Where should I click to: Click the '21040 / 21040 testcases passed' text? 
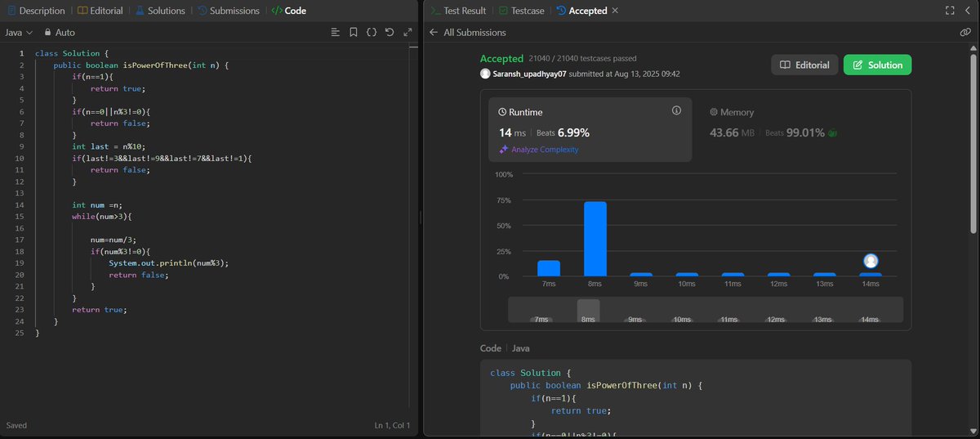pos(582,59)
